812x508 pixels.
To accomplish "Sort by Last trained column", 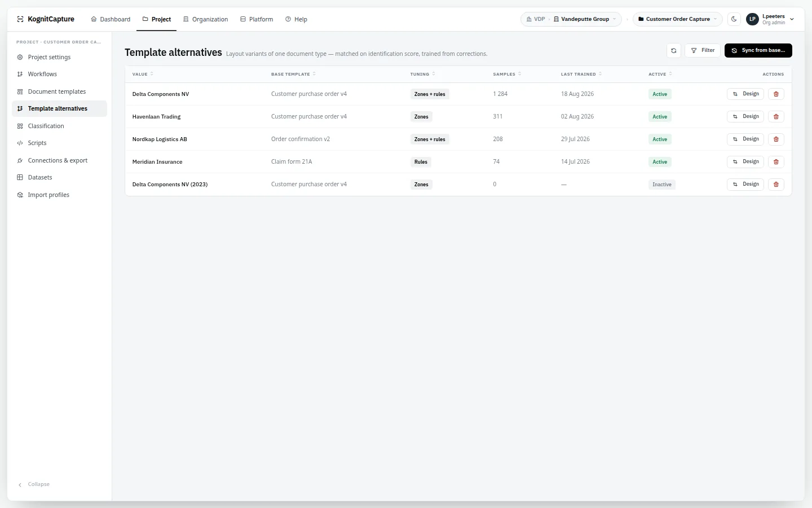I will 581,74.
